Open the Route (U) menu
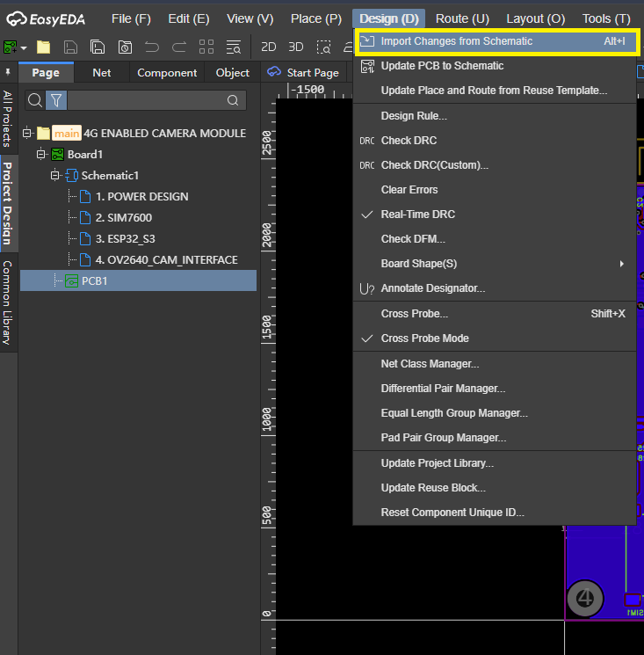This screenshot has width=644, height=655. [462, 18]
